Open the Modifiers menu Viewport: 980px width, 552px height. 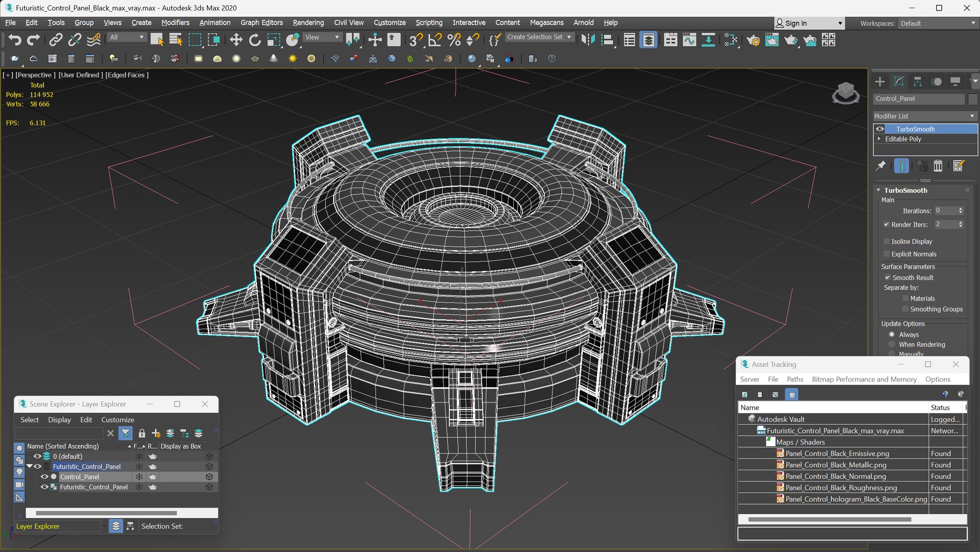click(x=175, y=22)
